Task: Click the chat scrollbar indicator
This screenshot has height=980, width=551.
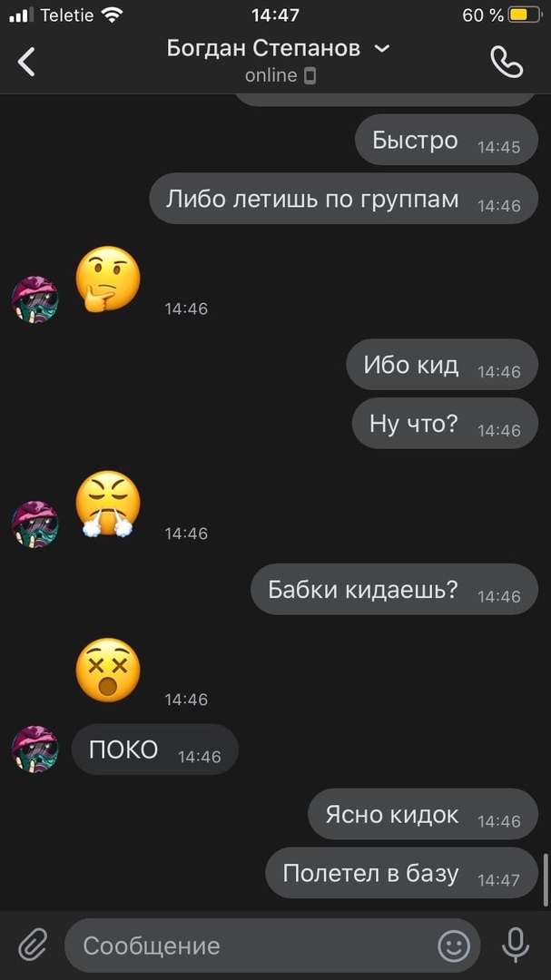Action: tap(546, 880)
